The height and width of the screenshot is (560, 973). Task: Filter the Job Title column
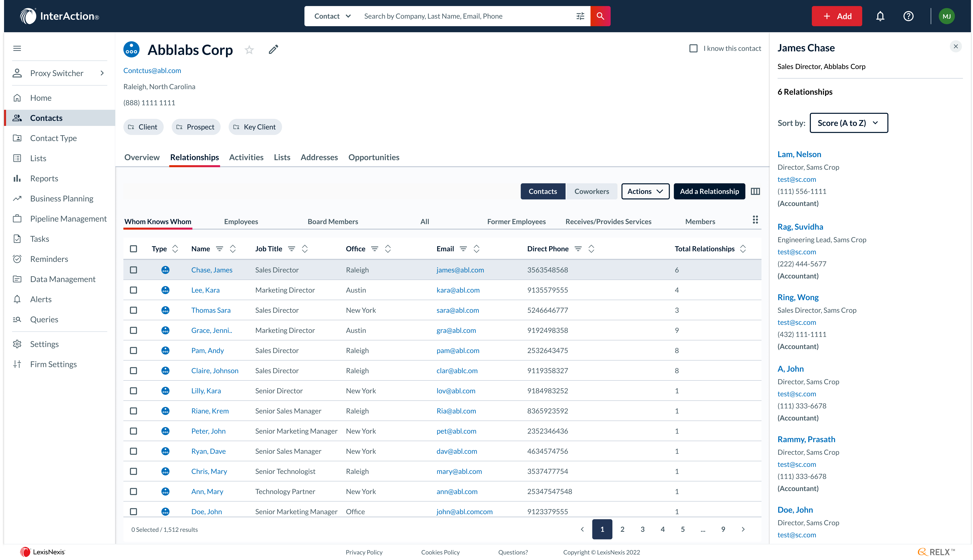click(292, 249)
